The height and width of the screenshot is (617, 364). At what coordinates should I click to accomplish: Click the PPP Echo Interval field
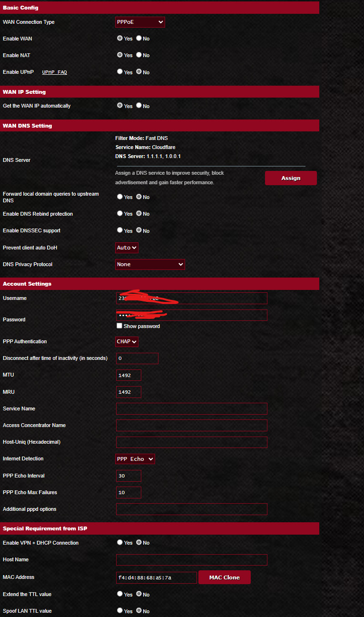(128, 476)
